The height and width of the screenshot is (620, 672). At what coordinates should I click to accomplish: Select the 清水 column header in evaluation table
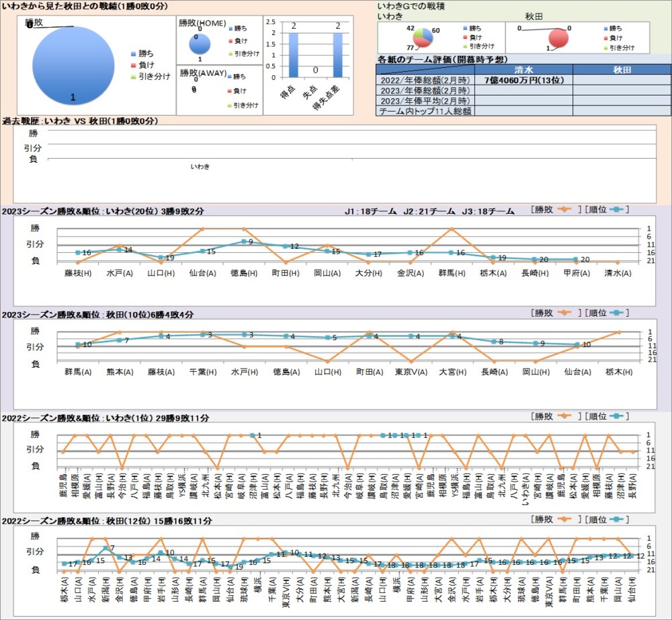click(523, 70)
